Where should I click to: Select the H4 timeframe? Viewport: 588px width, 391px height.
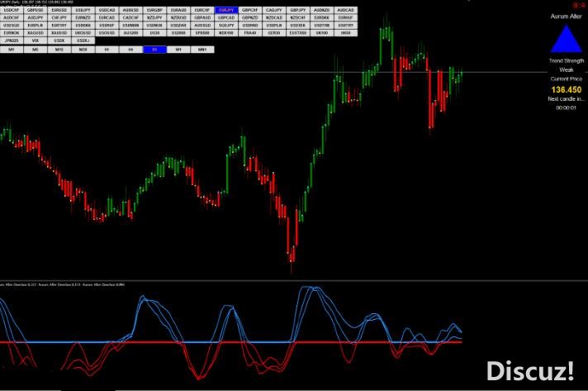(130, 50)
